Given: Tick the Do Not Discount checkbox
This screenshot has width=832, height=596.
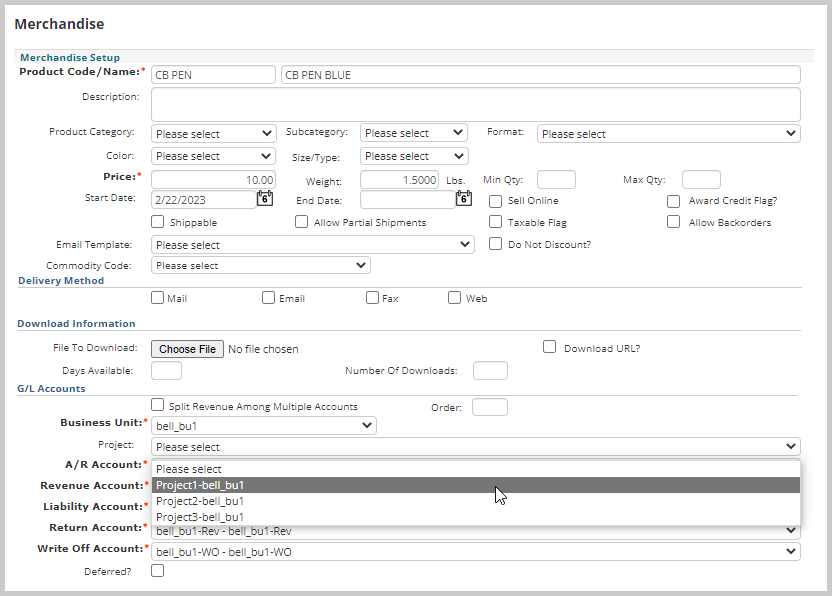Looking at the screenshot, I should point(495,244).
